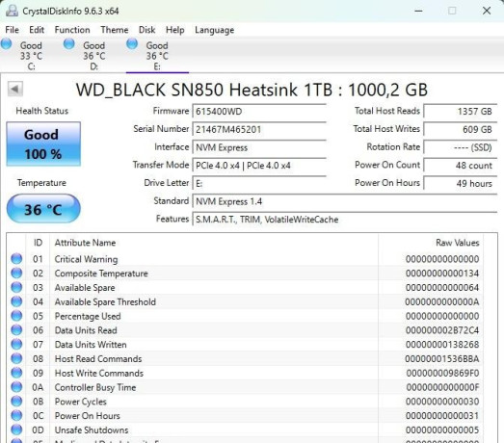This screenshot has width=504, height=443.
Task: Click the previous disk arrow button
Action: pos(14,89)
